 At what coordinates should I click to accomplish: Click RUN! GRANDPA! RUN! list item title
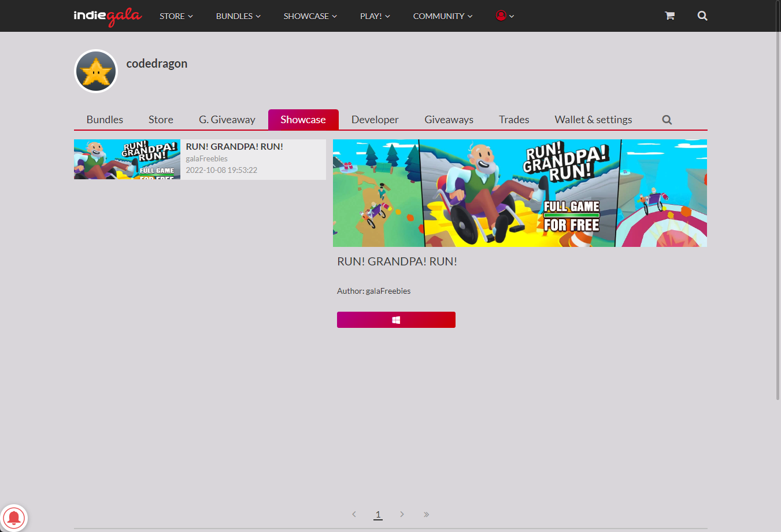(234, 146)
